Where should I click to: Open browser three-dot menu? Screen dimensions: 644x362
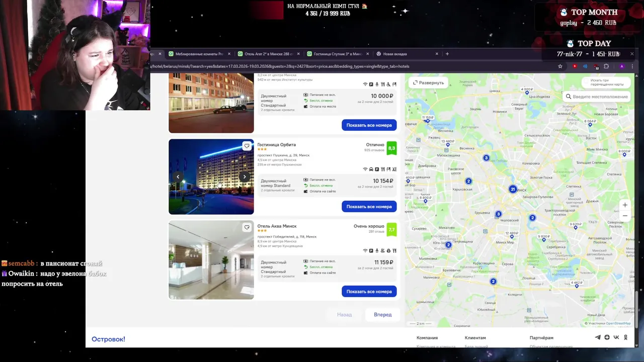[x=632, y=66]
